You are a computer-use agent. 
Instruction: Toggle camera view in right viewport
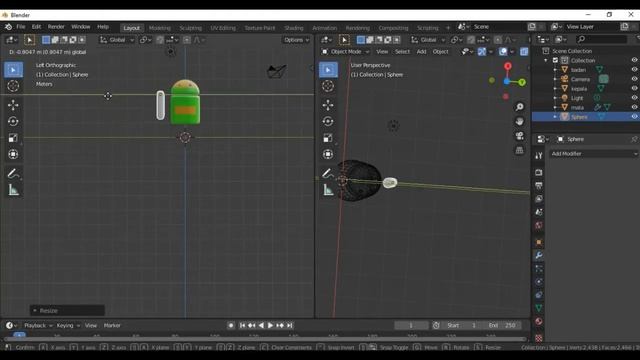coord(519,136)
